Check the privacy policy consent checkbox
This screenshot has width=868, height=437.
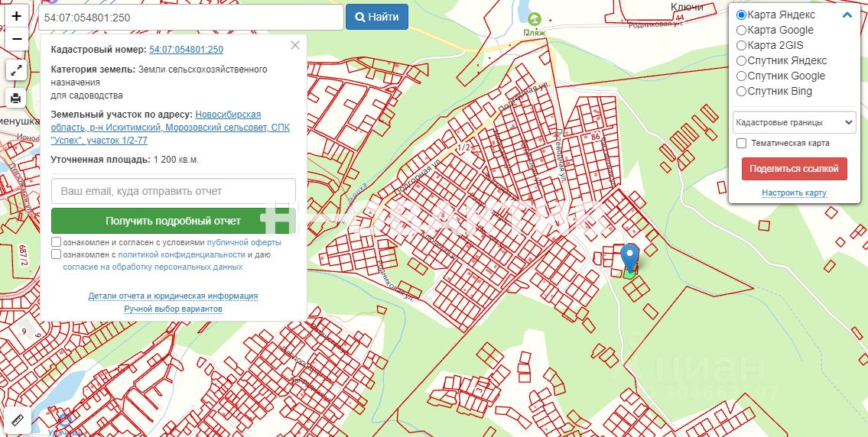point(57,254)
